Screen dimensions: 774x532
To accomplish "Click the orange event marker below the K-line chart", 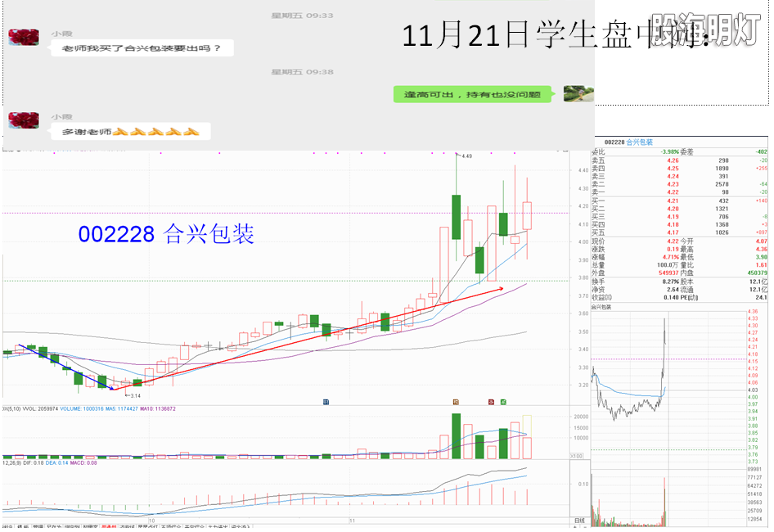I will click(455, 402).
